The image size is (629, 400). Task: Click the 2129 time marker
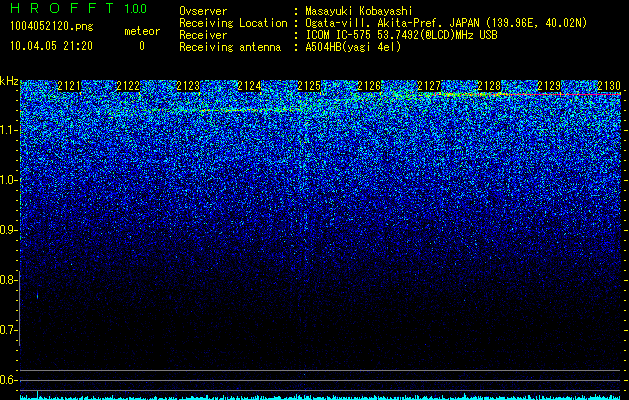pyautogui.click(x=549, y=86)
